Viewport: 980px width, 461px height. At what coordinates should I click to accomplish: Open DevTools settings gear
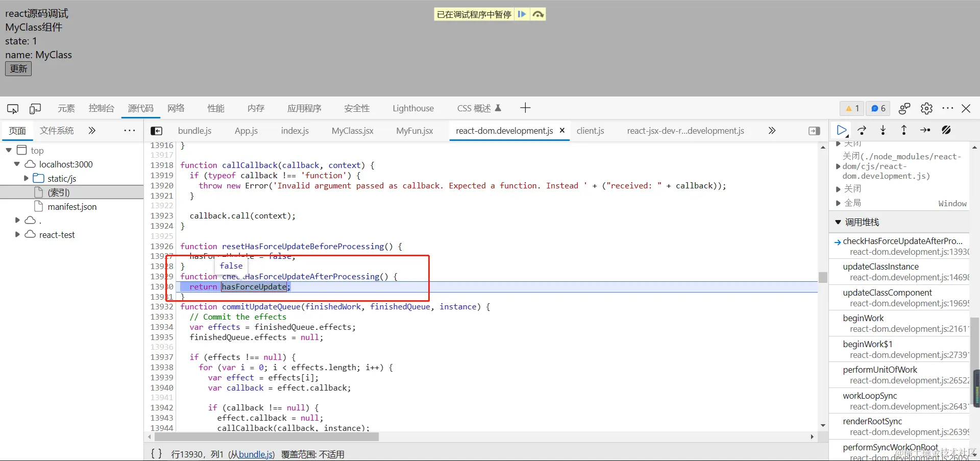tap(926, 108)
